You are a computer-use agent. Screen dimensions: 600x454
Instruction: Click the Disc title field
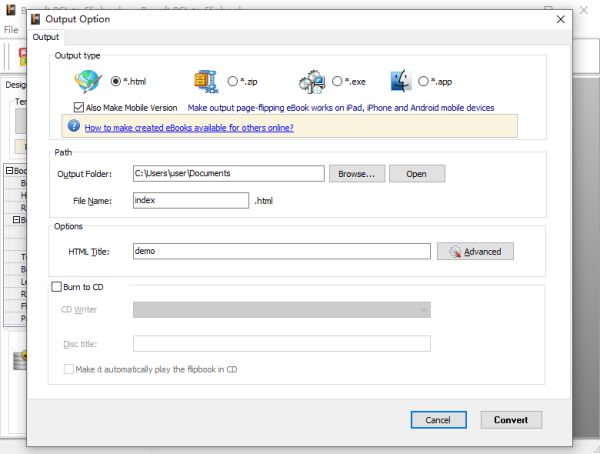(282, 344)
